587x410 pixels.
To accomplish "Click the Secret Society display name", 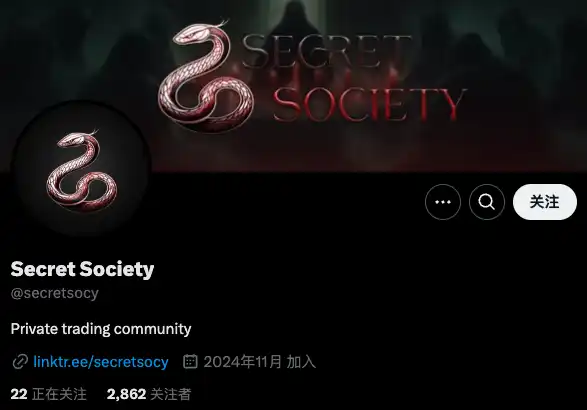I will (x=82, y=269).
